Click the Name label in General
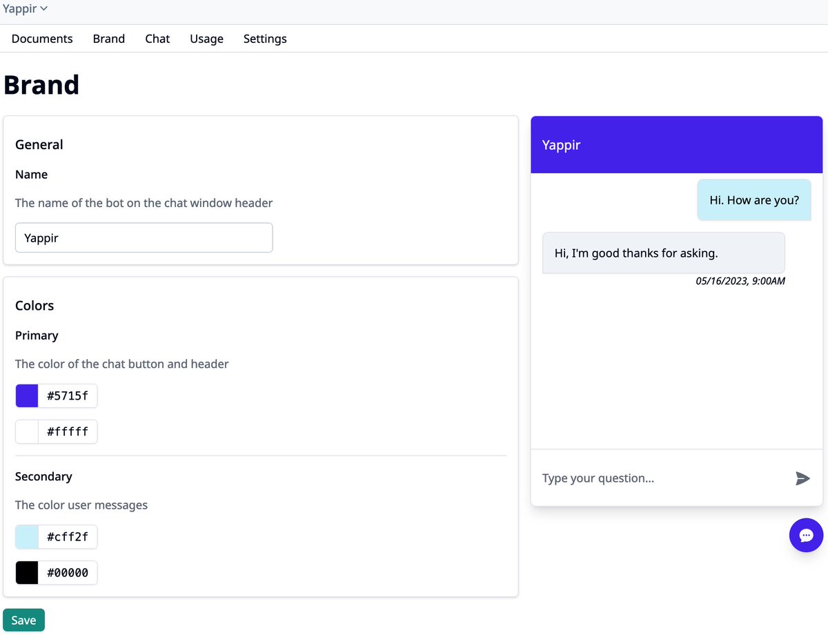 (32, 175)
